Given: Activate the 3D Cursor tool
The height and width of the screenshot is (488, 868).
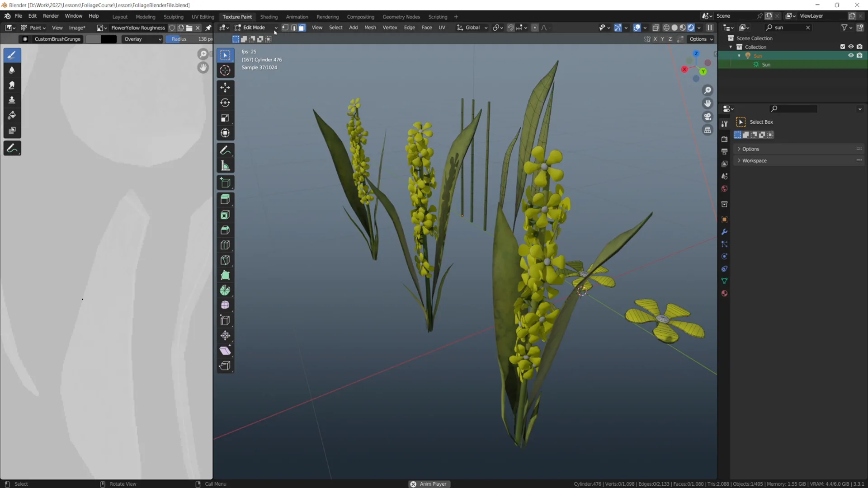Looking at the screenshot, I should pos(225,70).
